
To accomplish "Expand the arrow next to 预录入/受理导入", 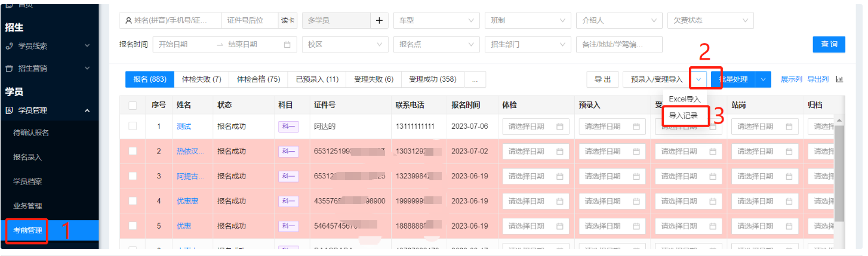I will point(699,79).
